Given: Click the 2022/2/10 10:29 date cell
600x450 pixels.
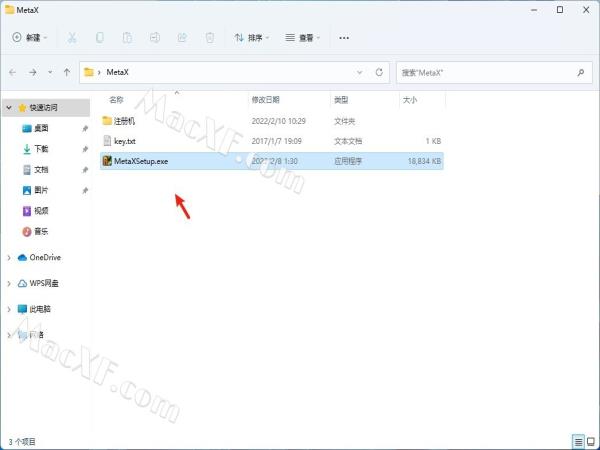Looking at the screenshot, I should point(279,121).
